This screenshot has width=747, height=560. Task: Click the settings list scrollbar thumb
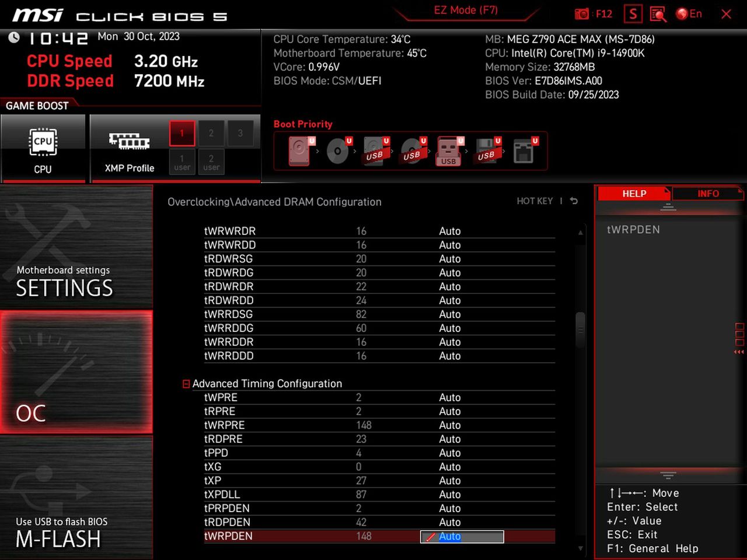pyautogui.click(x=580, y=330)
